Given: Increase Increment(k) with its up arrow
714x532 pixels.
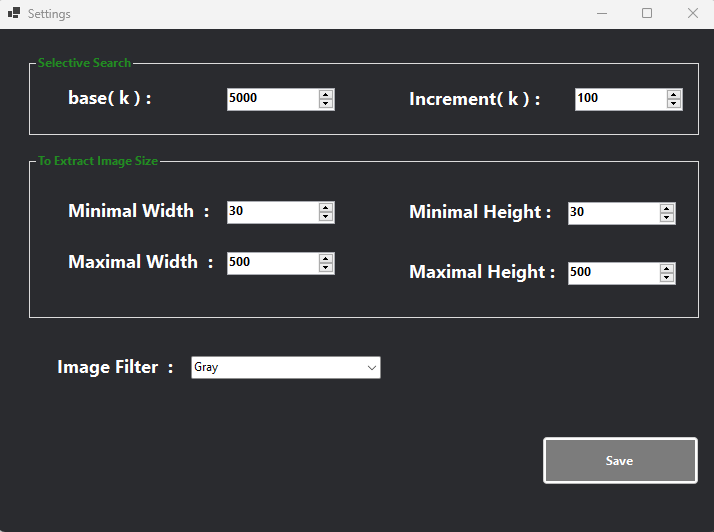Looking at the screenshot, I should tap(673, 94).
